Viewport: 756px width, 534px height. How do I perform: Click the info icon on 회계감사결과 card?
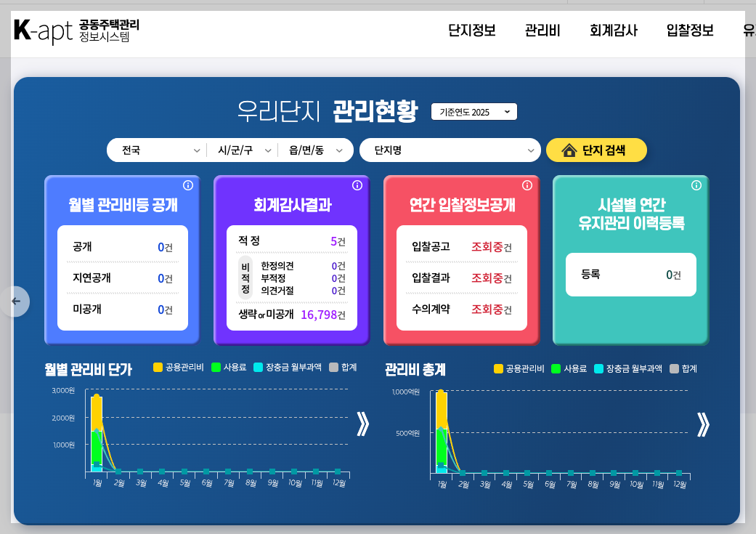[357, 185]
